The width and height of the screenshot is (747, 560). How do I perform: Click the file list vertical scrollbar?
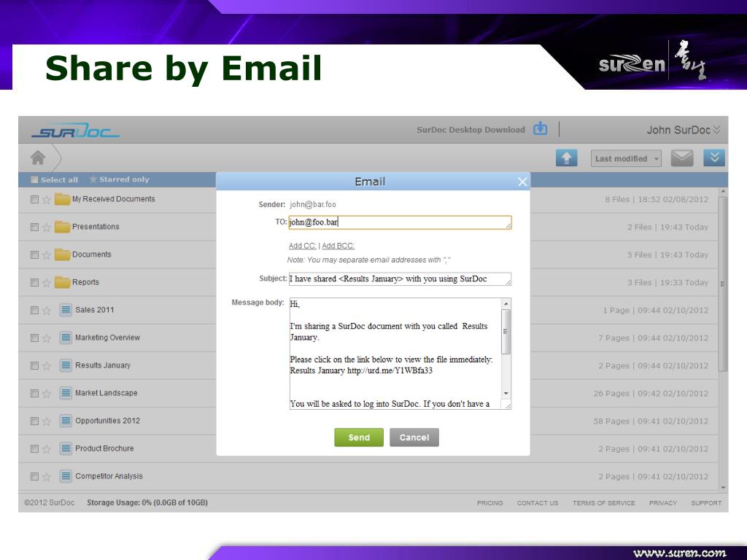(x=723, y=284)
